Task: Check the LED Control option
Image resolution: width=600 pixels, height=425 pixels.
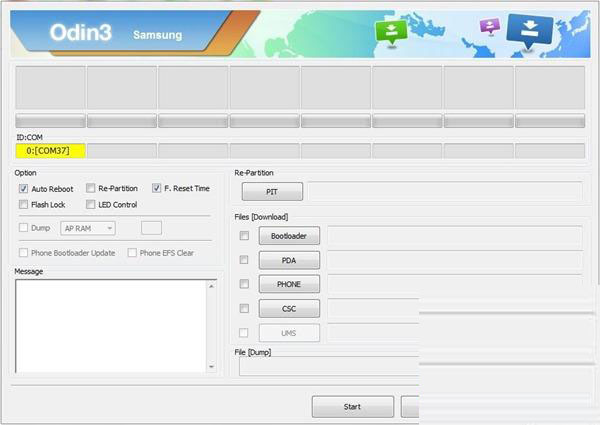Action: [x=90, y=205]
